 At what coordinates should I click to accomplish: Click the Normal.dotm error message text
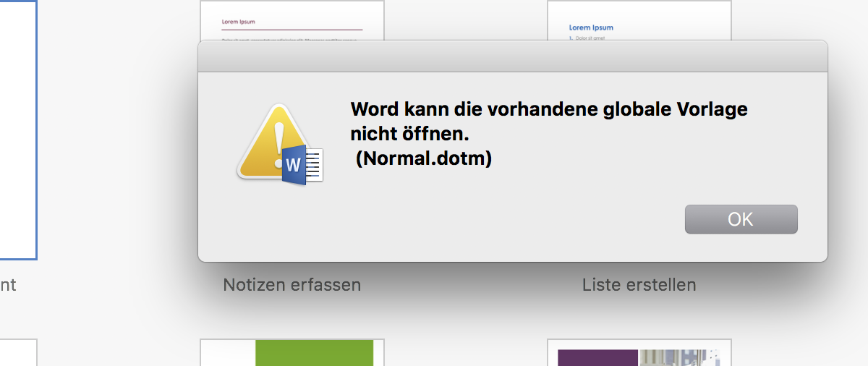click(549, 134)
